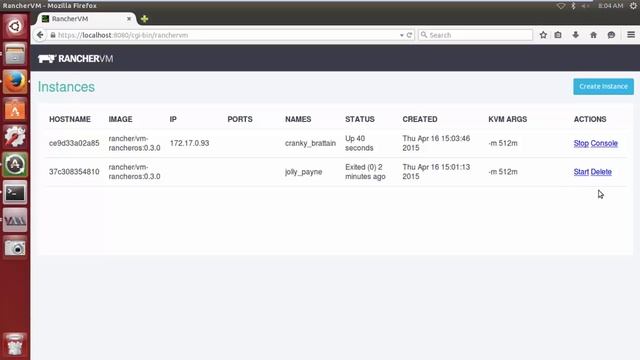Show bookmarks list icon
The width and height of the screenshot is (640, 360).
pos(558,35)
